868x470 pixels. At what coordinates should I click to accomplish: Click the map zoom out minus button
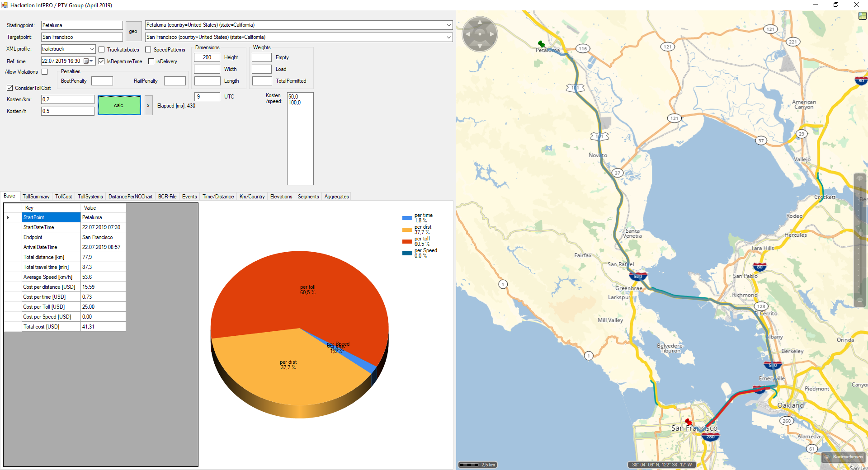coord(859,301)
